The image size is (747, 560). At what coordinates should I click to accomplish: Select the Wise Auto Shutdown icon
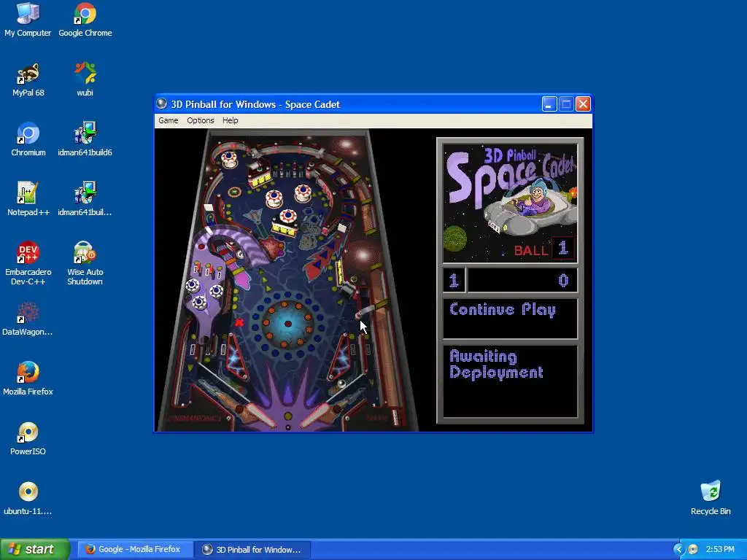85,263
